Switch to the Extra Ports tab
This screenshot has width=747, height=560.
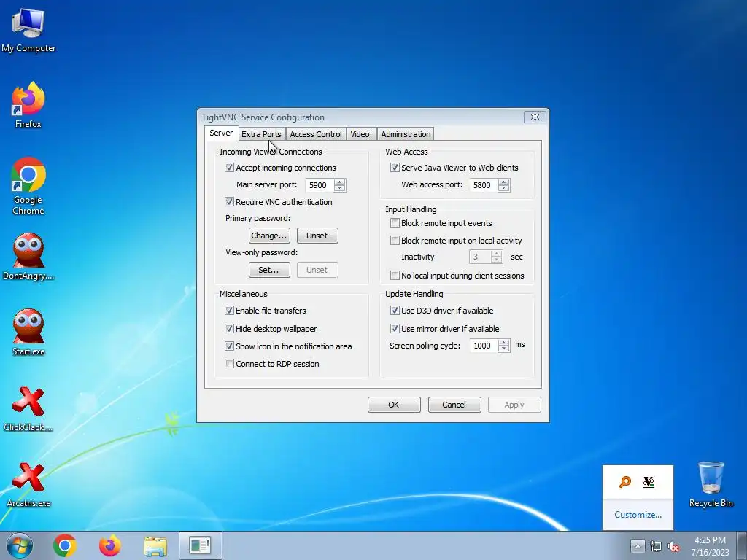[x=261, y=134]
